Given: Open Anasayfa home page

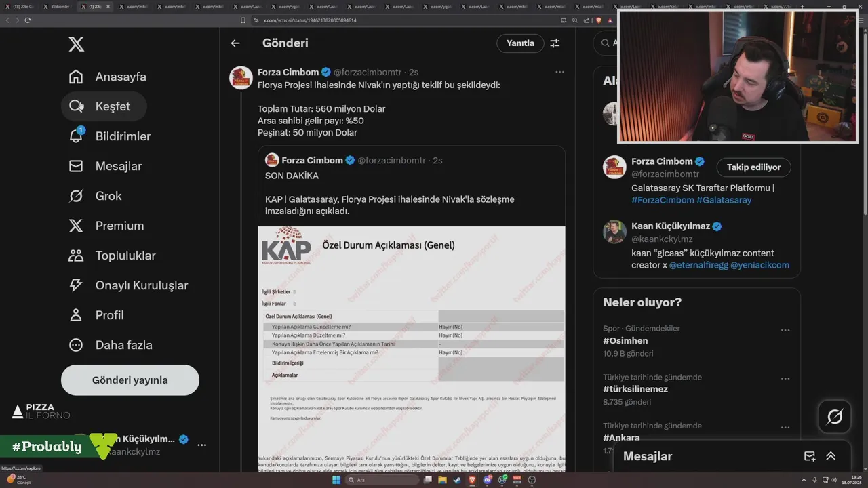Looking at the screenshot, I should coord(107,77).
